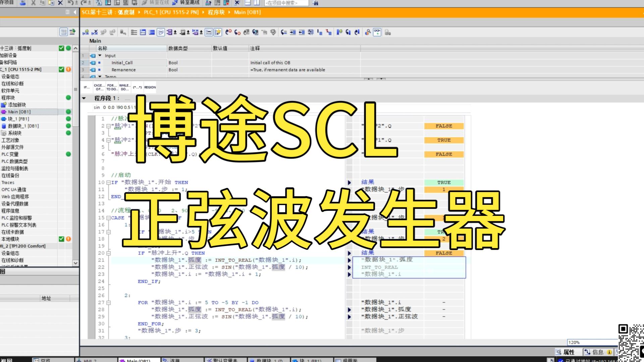Click 程序块 breadcrumb item
This screenshot has width=644, height=362.
(x=216, y=12)
